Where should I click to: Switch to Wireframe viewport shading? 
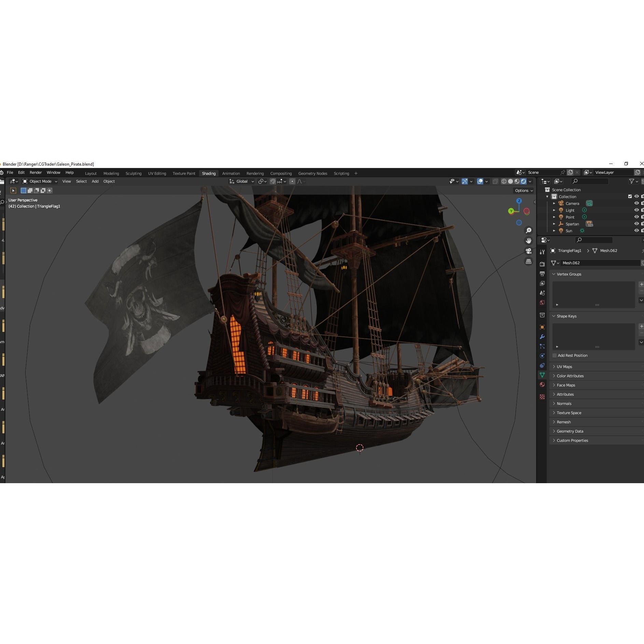[x=504, y=181]
